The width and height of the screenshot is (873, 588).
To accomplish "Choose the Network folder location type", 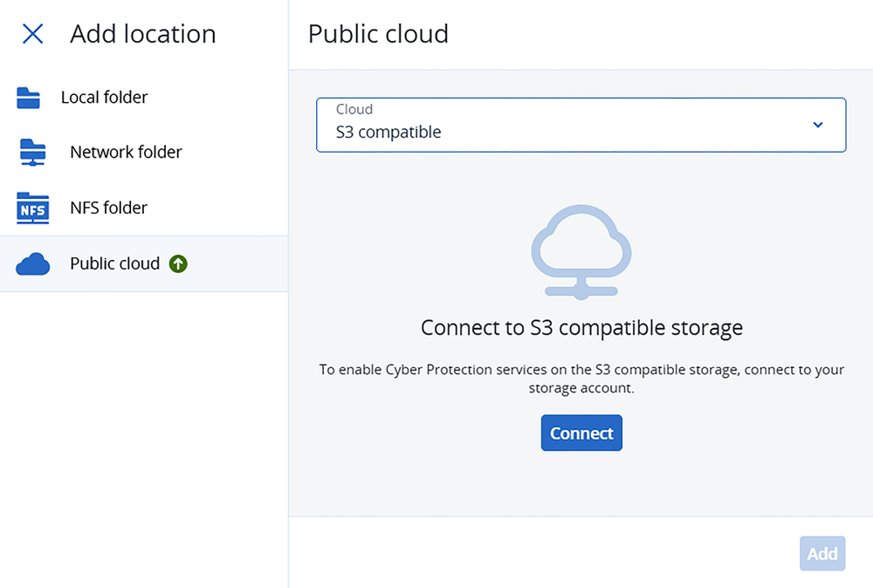I will (126, 153).
